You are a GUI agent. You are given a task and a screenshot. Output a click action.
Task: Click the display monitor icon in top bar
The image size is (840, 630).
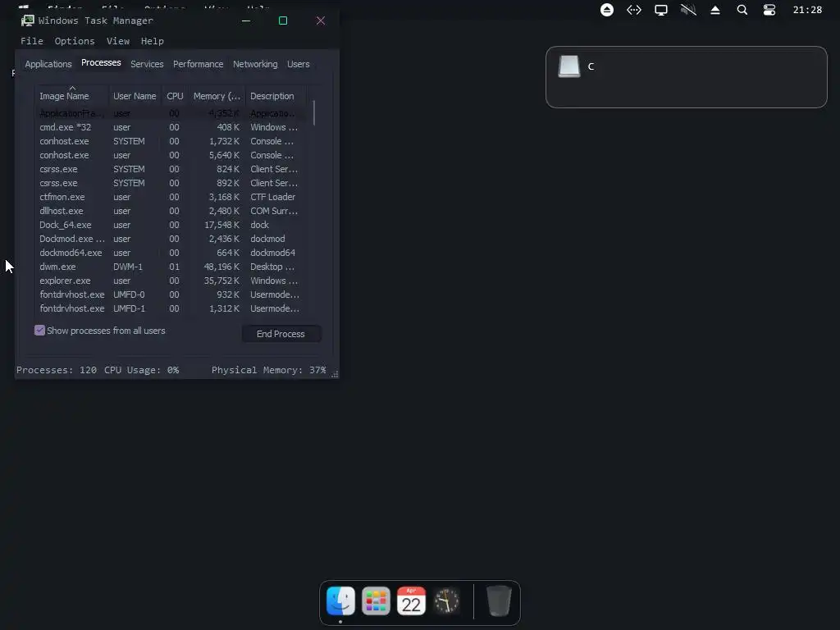[x=661, y=10]
